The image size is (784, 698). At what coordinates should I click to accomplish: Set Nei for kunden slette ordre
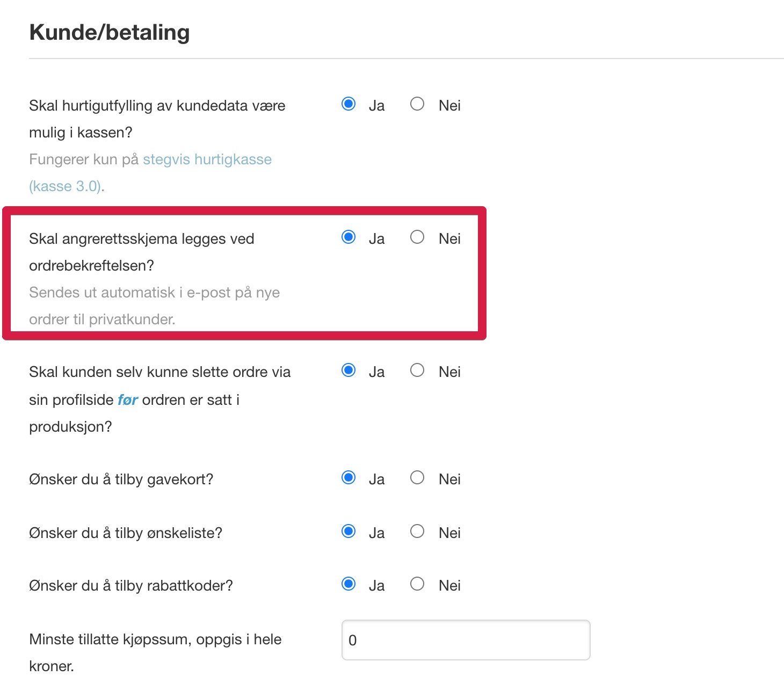[x=417, y=370]
